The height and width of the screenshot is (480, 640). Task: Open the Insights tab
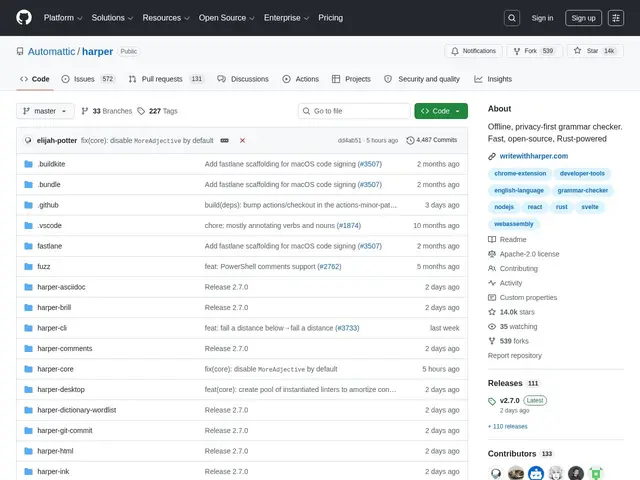tap(493, 79)
